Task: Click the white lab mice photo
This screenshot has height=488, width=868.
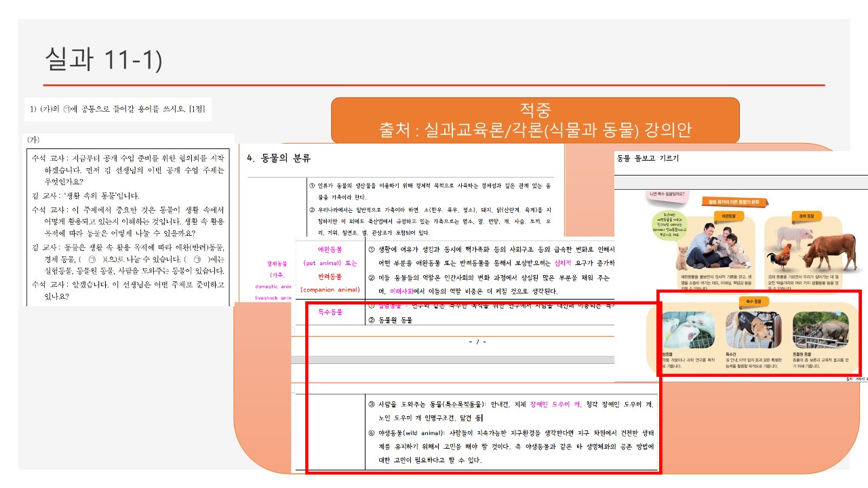Action: point(688,330)
